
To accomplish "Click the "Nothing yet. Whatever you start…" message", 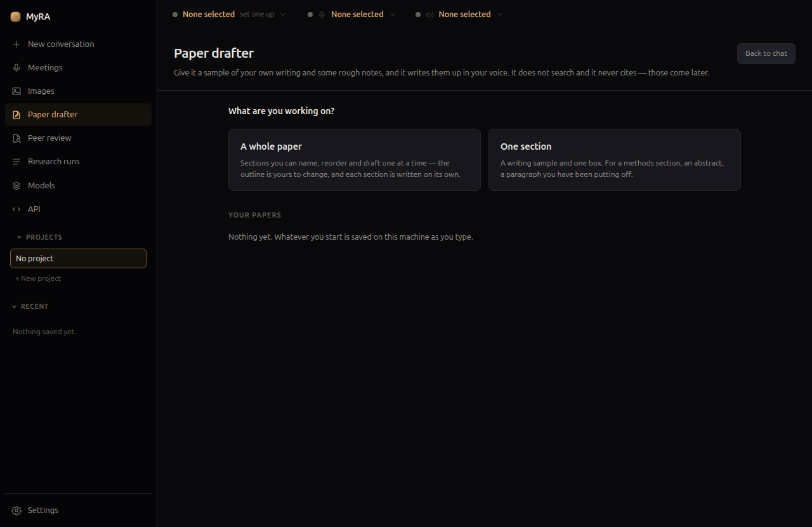I will pyautogui.click(x=351, y=237).
